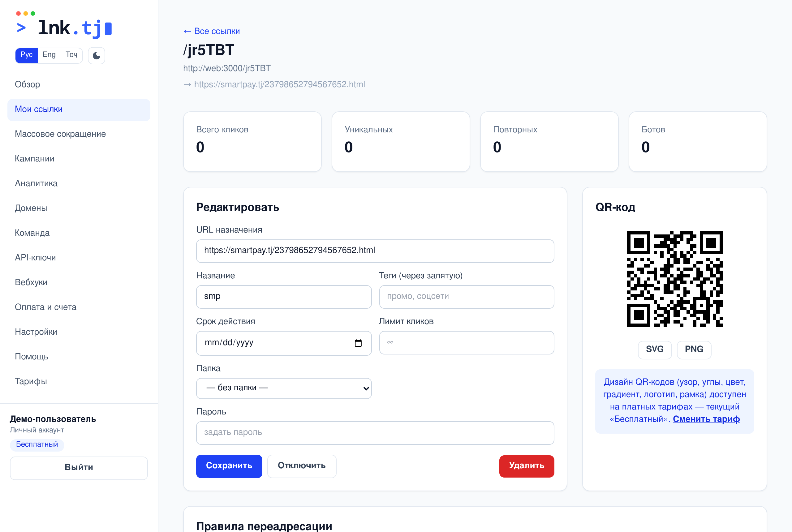792x532 pixels.
Task: Switch language to Рус
Action: pos(27,55)
